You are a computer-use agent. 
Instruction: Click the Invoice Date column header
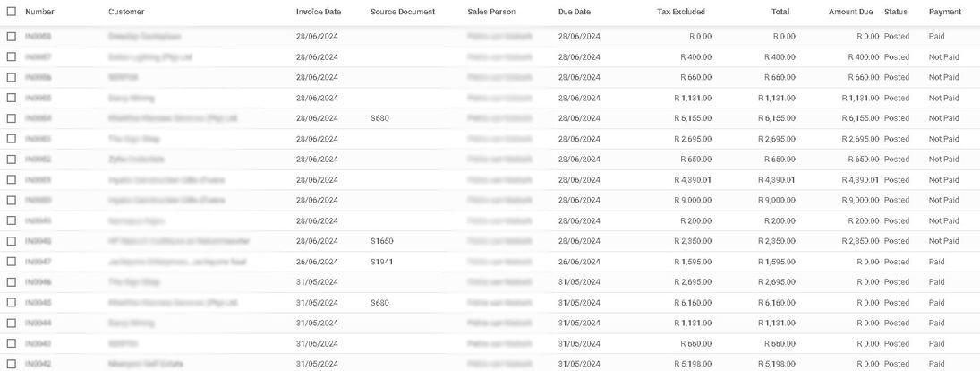318,13
